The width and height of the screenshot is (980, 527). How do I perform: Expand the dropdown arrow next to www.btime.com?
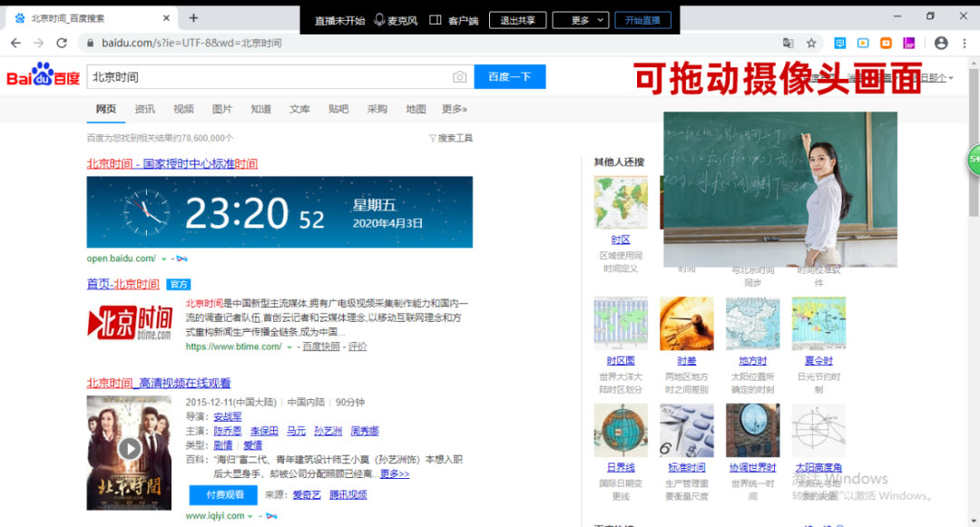(x=289, y=347)
